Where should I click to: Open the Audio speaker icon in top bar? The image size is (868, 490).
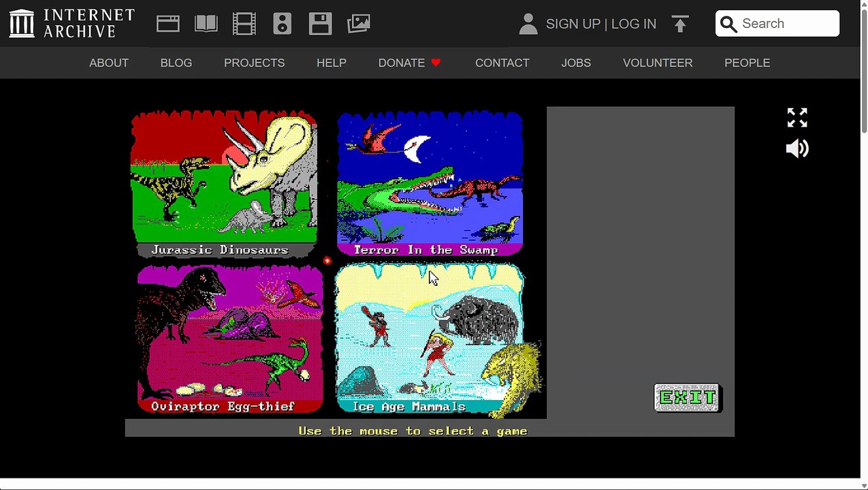283,24
